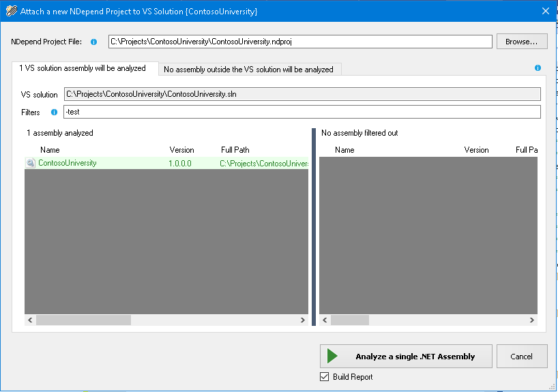Click info icon beside Filters label

[x=54, y=112]
